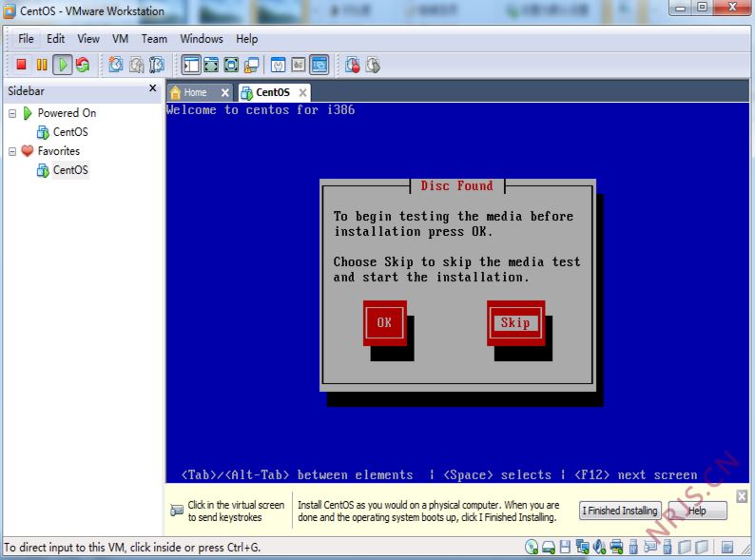This screenshot has width=755, height=560.
Task: Click the CD/DVD drive status icon
Action: [x=532, y=547]
